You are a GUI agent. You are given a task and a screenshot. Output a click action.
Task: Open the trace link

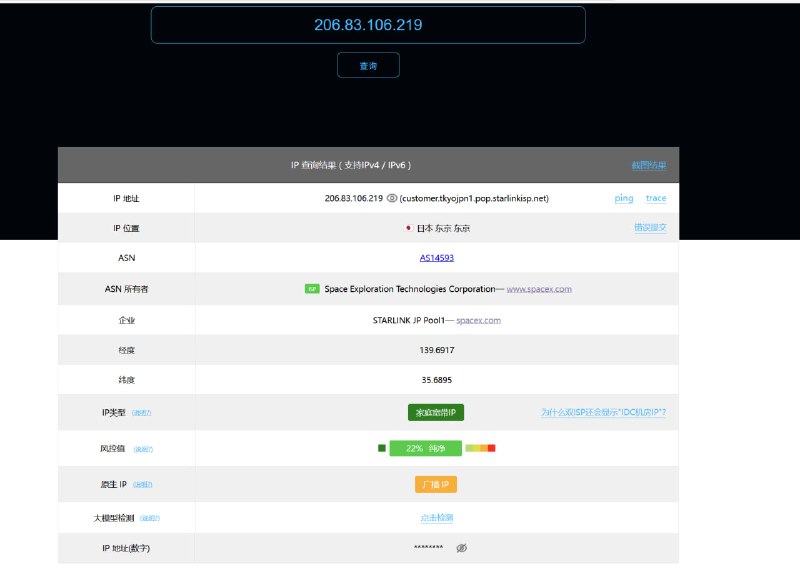point(656,198)
